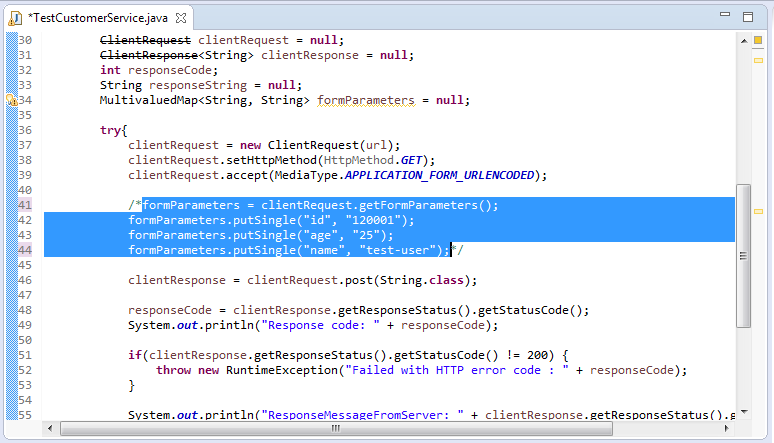Click the overview ruler summary marker
The height and width of the screenshot is (443, 774).
(758, 40)
